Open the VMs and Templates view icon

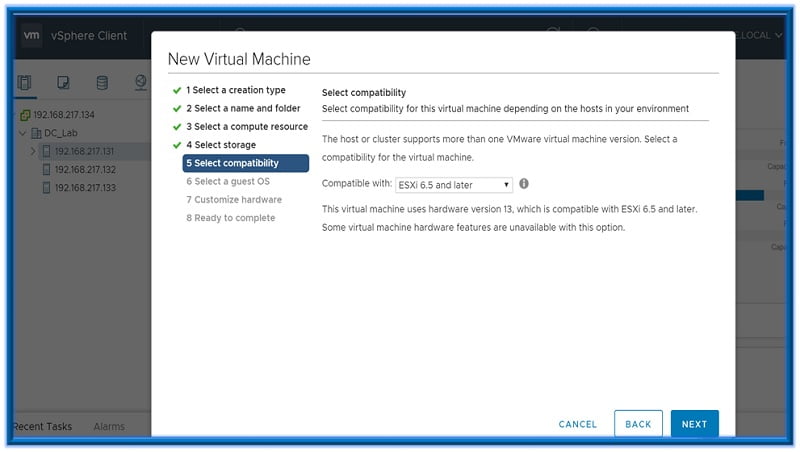click(x=63, y=83)
